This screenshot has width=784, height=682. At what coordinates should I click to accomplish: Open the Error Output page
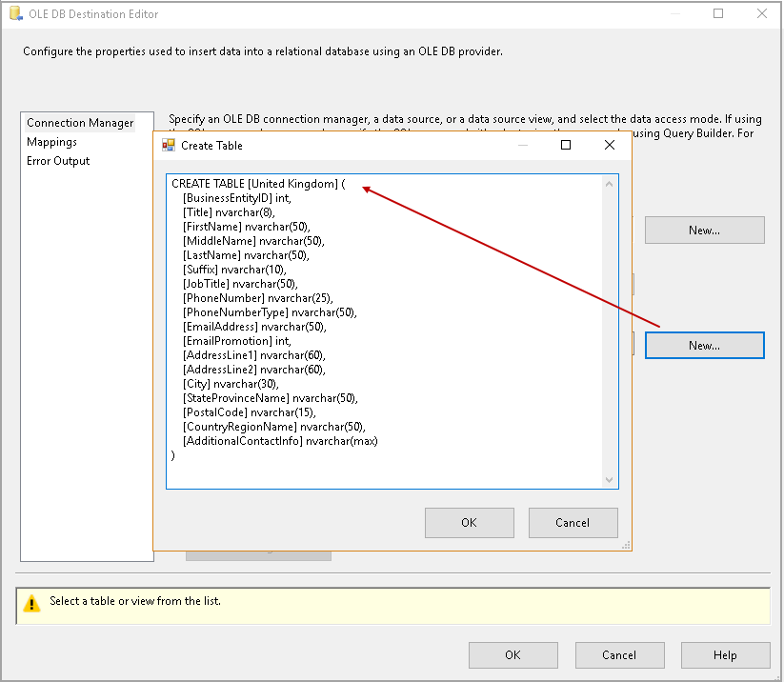[x=58, y=161]
